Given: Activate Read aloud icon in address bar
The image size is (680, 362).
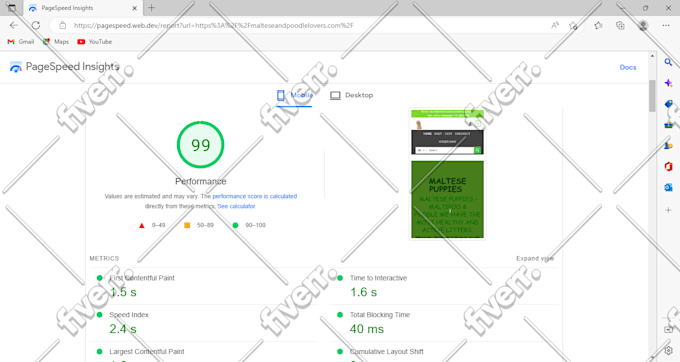Looking at the screenshot, I should (555, 26).
